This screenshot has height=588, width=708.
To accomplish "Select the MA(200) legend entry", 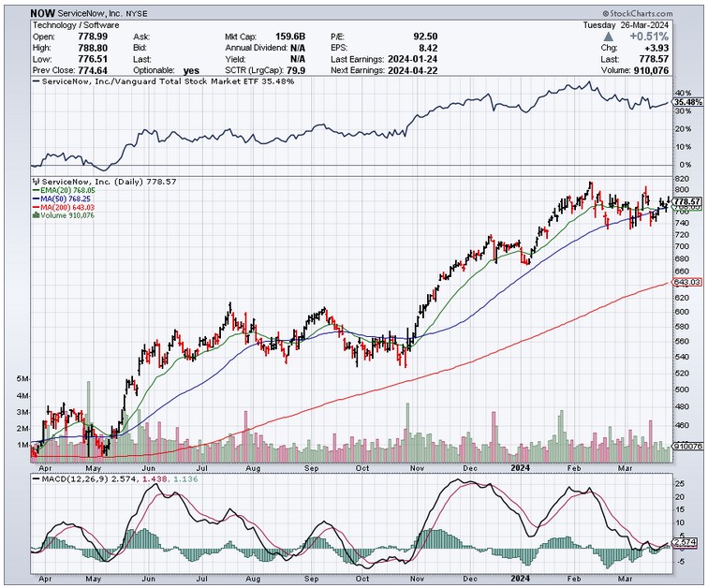I will pos(65,206).
